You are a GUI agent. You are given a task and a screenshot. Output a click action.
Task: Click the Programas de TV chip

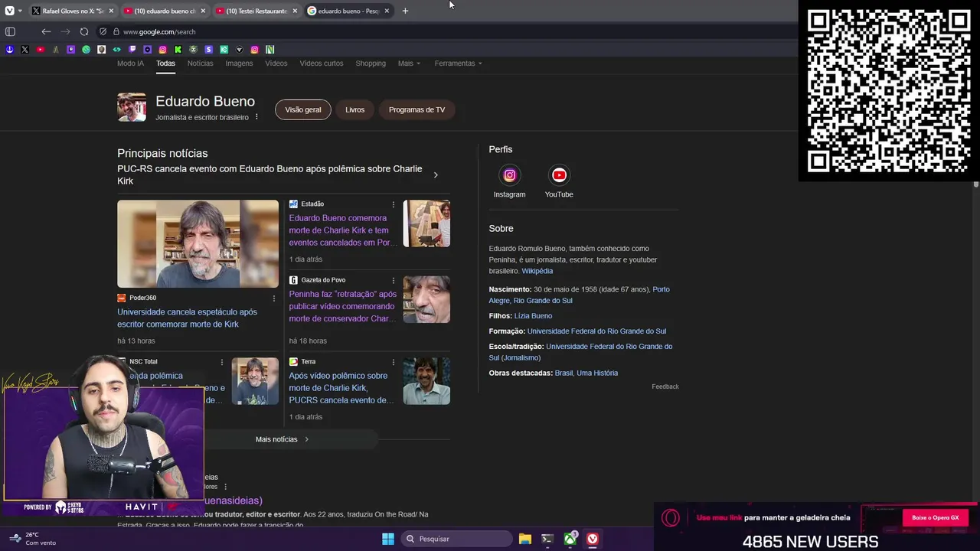click(x=416, y=109)
